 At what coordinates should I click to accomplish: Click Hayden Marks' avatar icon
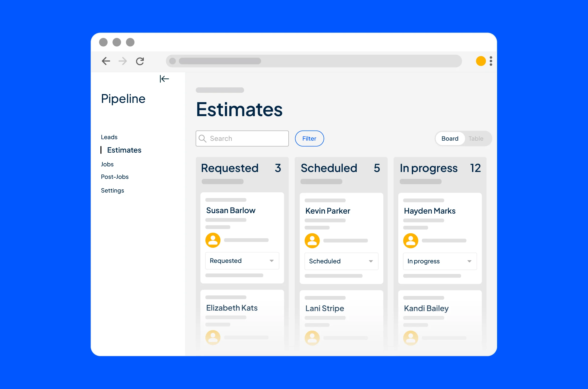click(x=411, y=240)
